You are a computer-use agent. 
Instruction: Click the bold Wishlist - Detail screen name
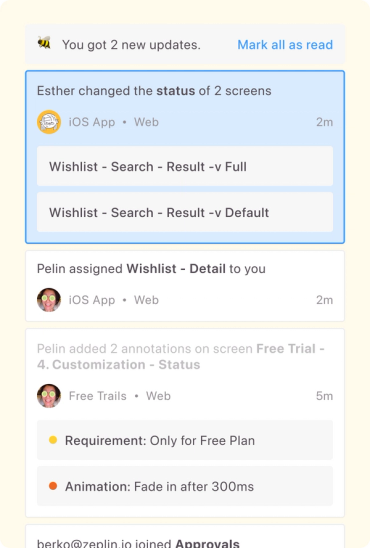176,269
